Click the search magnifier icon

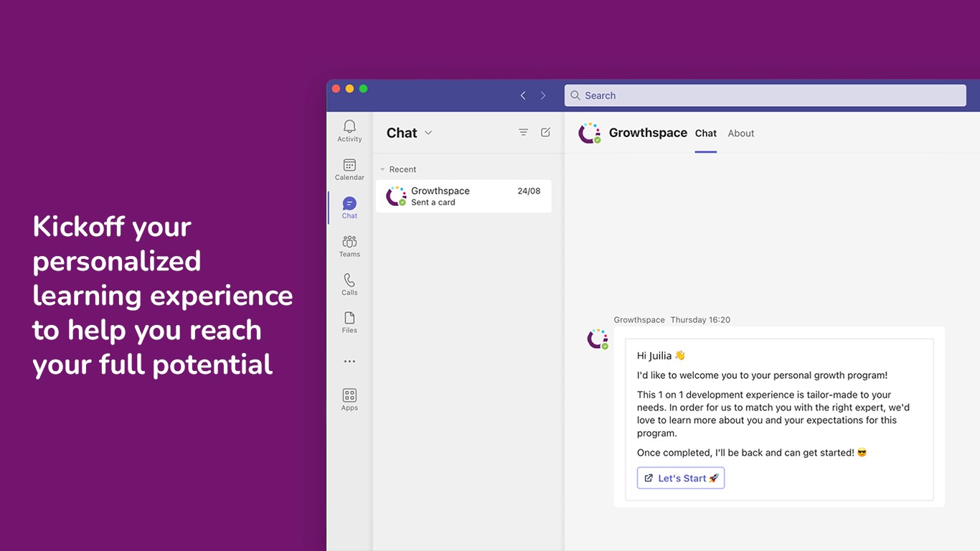(x=575, y=95)
